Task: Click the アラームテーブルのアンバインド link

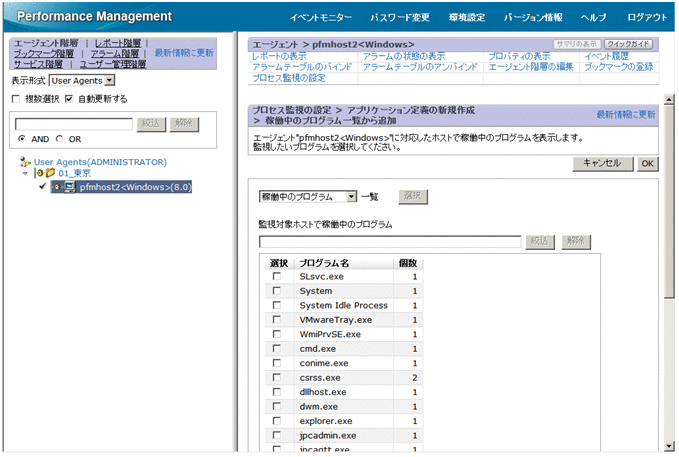Action: 420,67
